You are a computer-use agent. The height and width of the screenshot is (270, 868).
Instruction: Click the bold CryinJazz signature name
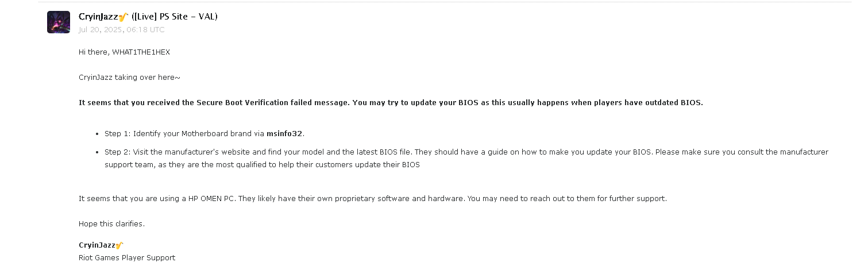[97, 245]
